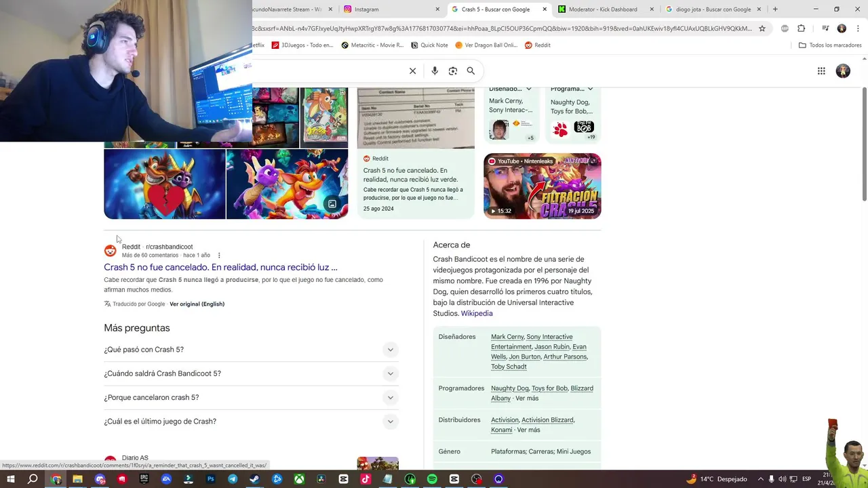Open the Naughty Dog programmer link
The height and width of the screenshot is (488, 868).
click(509, 388)
